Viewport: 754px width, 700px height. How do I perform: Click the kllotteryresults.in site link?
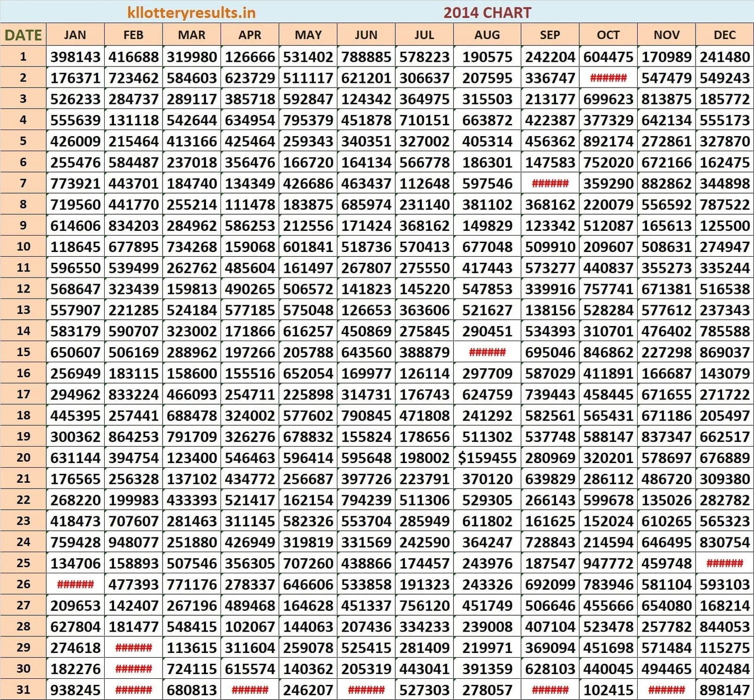click(x=190, y=12)
